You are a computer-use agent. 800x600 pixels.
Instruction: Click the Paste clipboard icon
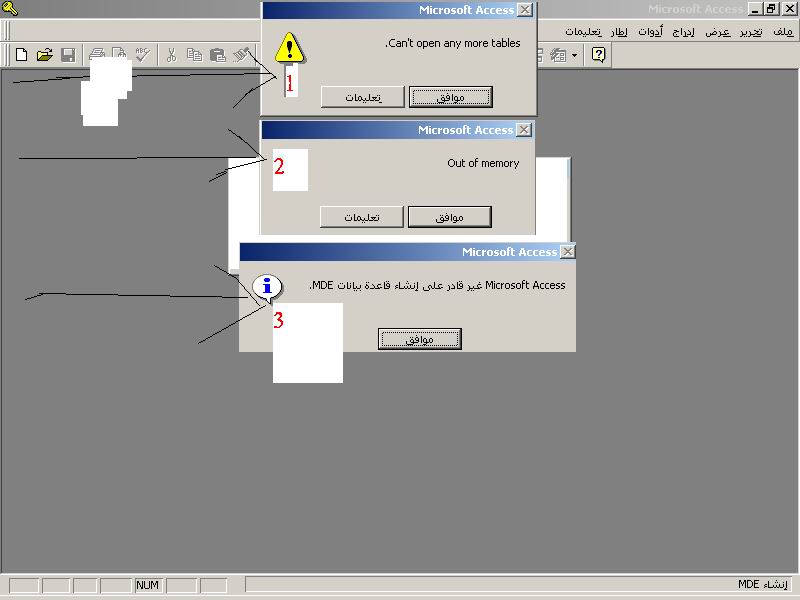click(218, 55)
